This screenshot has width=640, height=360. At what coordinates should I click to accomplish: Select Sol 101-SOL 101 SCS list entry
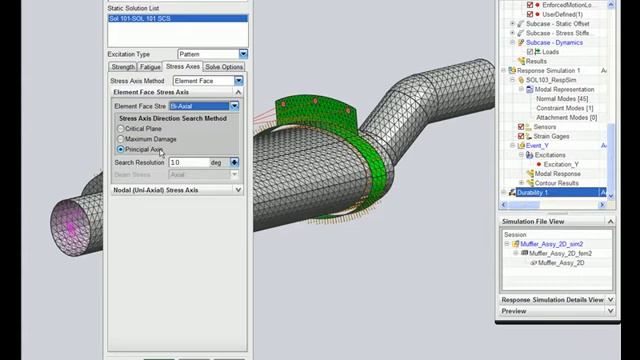178,18
